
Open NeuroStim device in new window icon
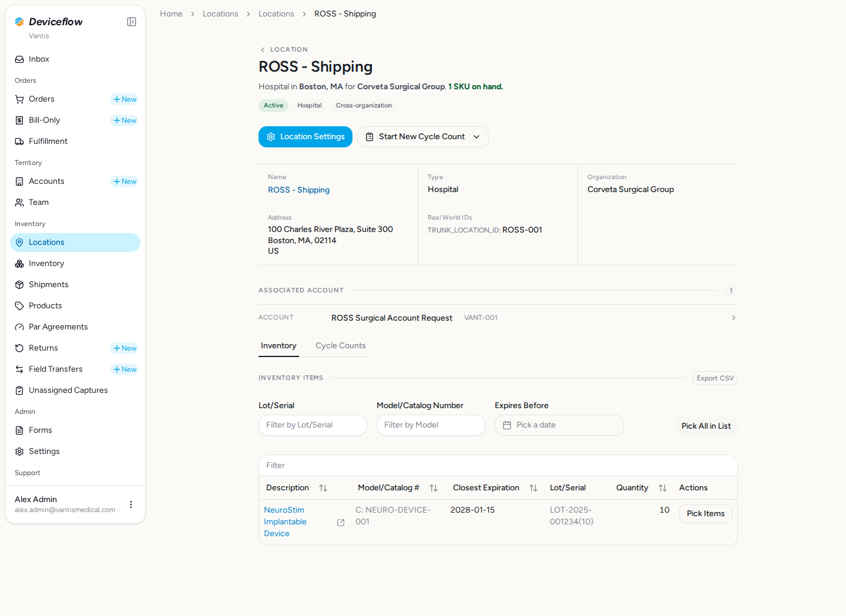(x=341, y=522)
